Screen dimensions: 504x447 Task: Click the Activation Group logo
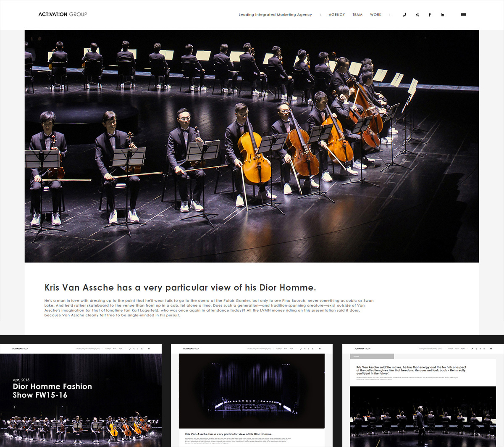[x=63, y=14]
